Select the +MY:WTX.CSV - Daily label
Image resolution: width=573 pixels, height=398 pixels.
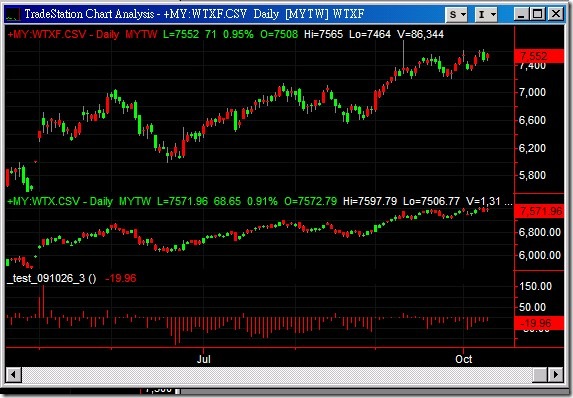pos(60,201)
